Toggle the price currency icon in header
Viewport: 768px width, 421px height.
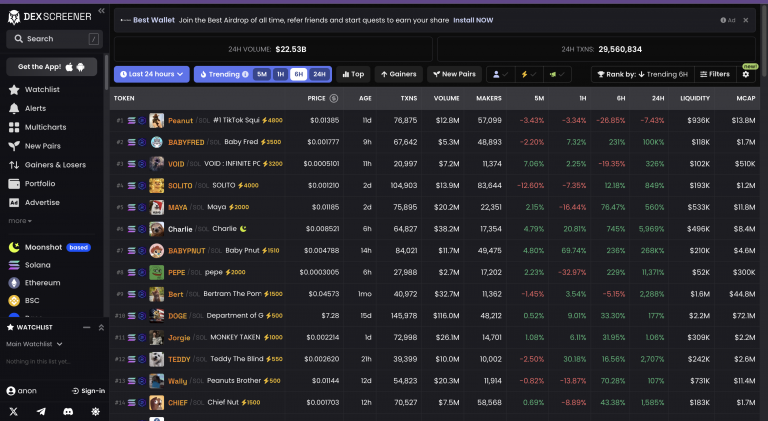click(334, 99)
